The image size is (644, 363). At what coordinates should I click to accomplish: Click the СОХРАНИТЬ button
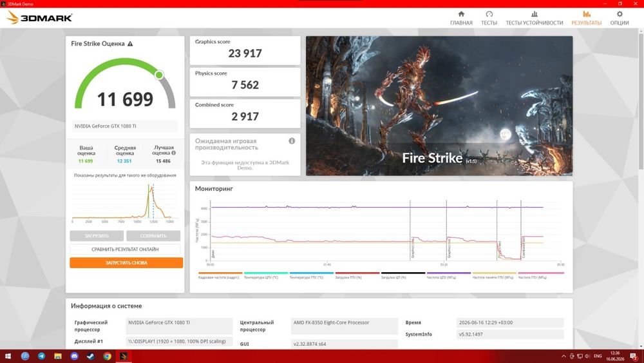(x=153, y=235)
